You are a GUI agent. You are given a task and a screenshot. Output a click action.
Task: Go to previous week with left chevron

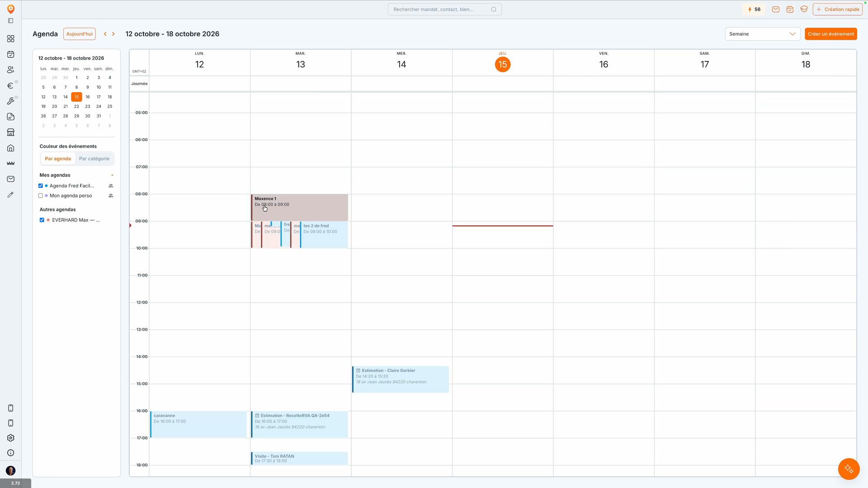tap(105, 34)
